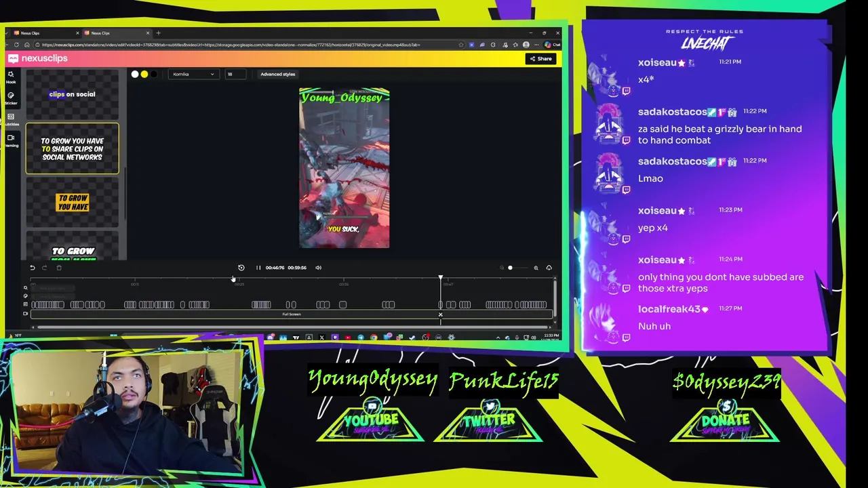The height and width of the screenshot is (488, 868).
Task: Click the Share button
Action: pos(540,59)
